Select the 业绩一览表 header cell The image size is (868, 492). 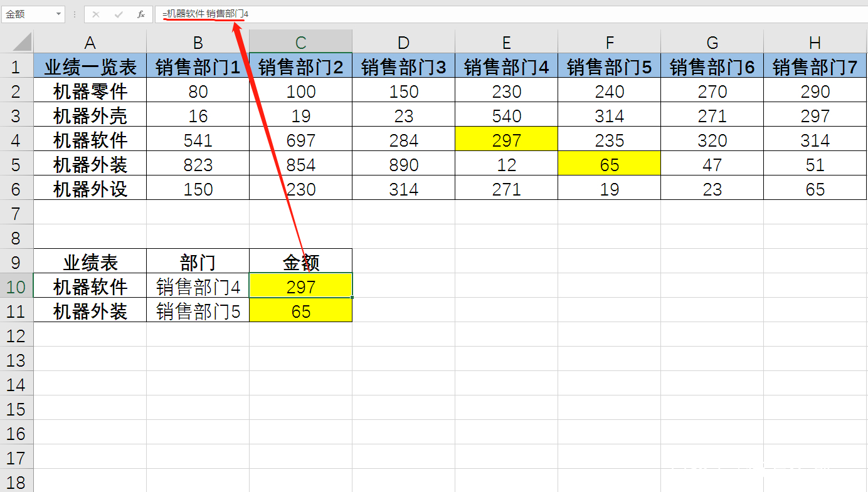(x=90, y=65)
